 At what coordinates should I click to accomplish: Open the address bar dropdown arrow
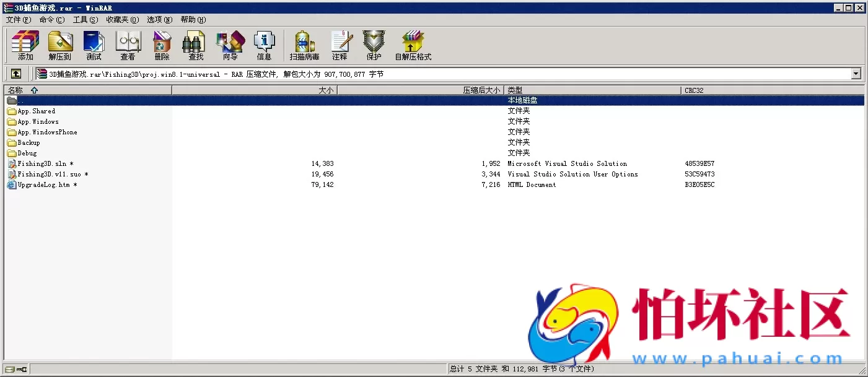(x=856, y=74)
